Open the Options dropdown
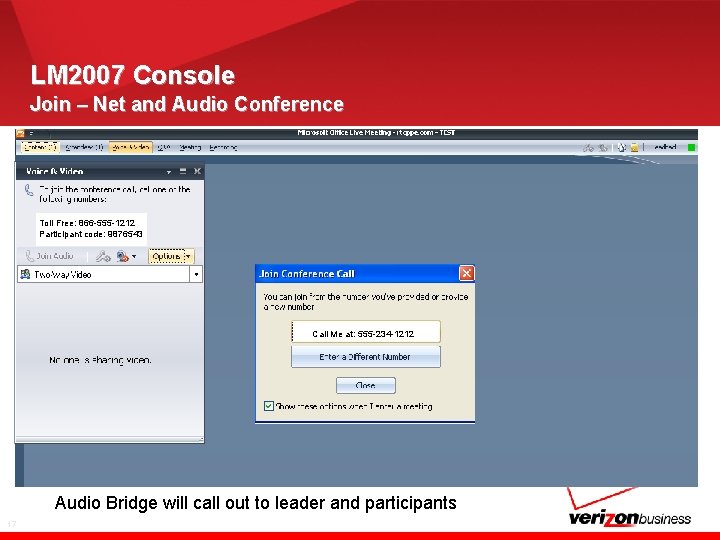The image size is (720, 540). coord(171,256)
